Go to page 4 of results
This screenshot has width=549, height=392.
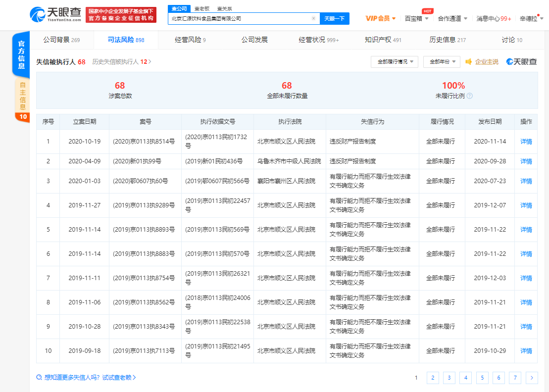click(466, 378)
